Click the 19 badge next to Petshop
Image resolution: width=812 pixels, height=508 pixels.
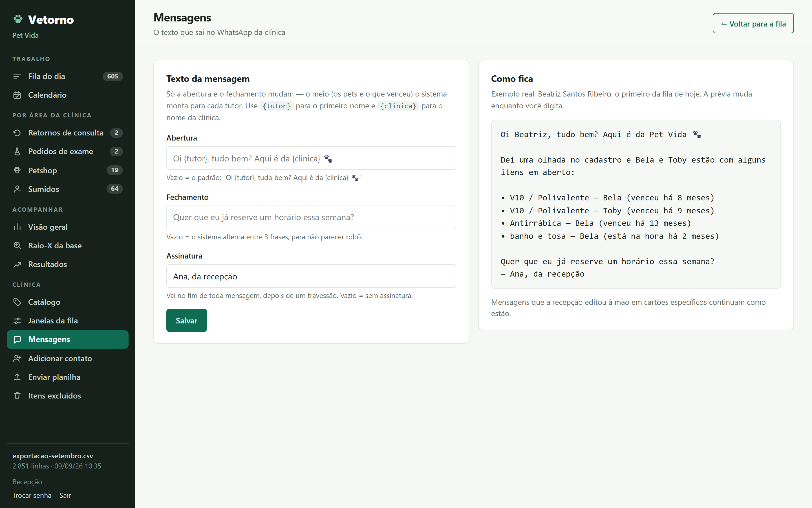pos(115,170)
